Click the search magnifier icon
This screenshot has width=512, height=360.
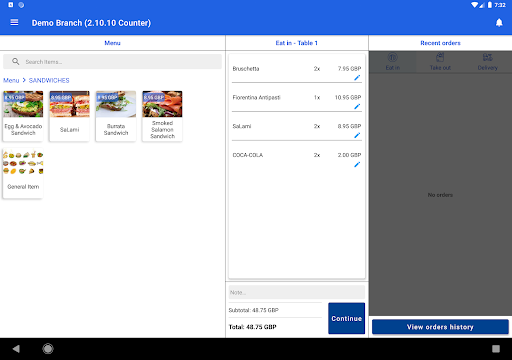click(x=16, y=62)
